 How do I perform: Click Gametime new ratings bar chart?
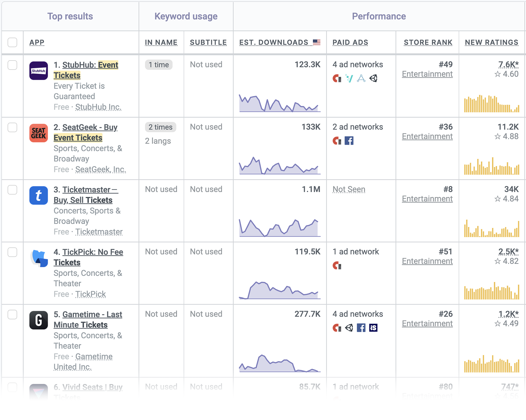point(491,364)
